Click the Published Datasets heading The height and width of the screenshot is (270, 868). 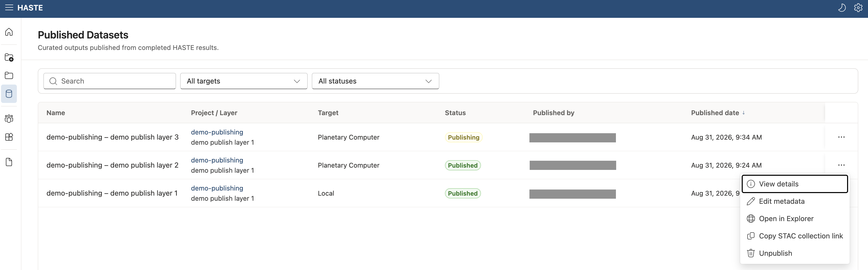coord(83,35)
